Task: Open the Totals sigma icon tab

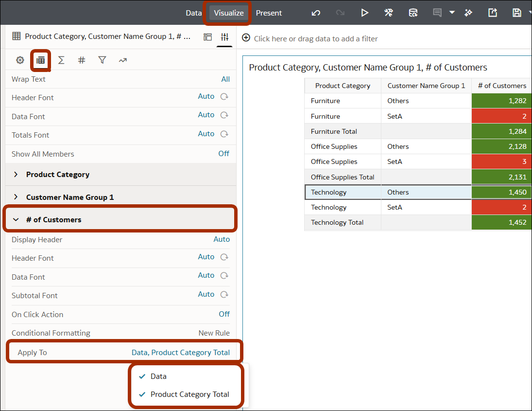Action: [x=61, y=60]
